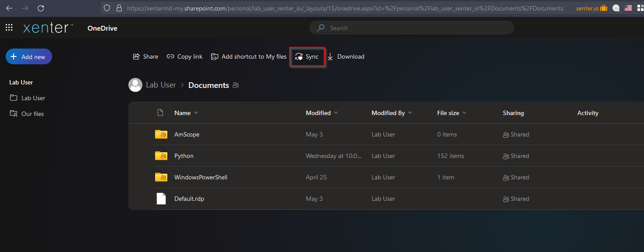Open the Our files navigation item
The height and width of the screenshot is (252, 644).
pos(32,114)
